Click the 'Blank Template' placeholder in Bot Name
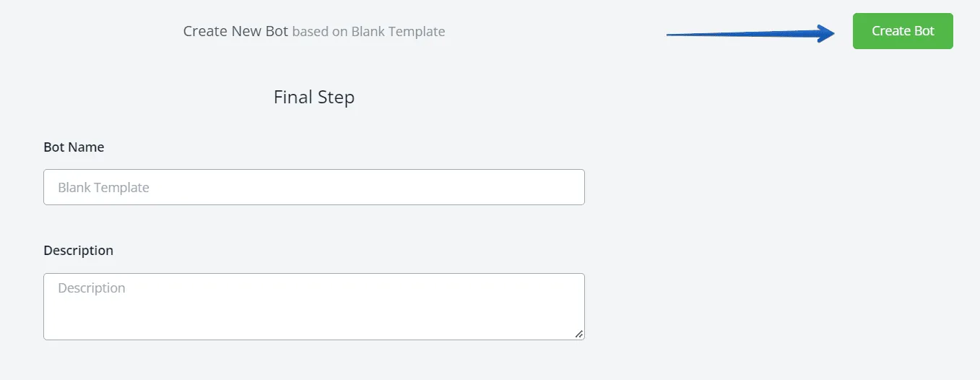This screenshot has height=380, width=980. (x=103, y=188)
